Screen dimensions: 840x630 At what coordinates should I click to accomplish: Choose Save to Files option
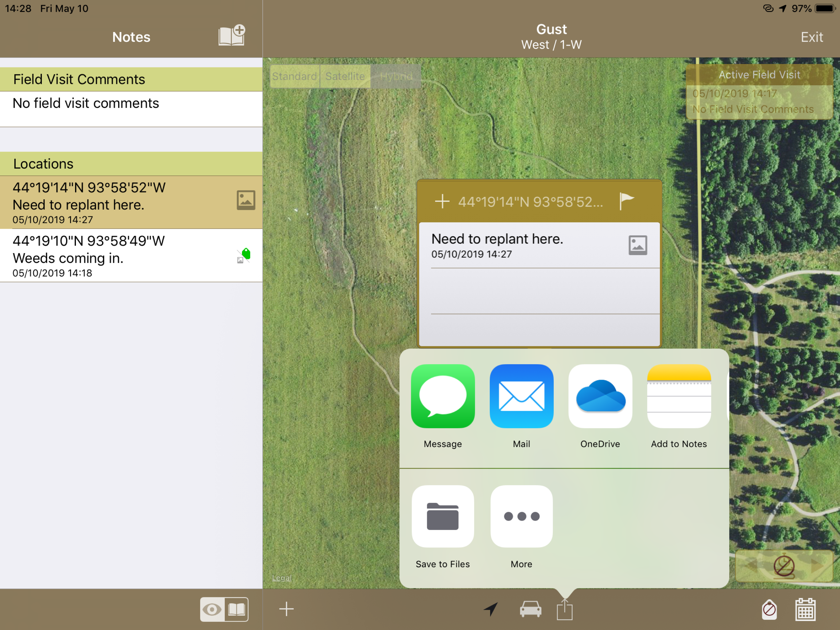[443, 516]
